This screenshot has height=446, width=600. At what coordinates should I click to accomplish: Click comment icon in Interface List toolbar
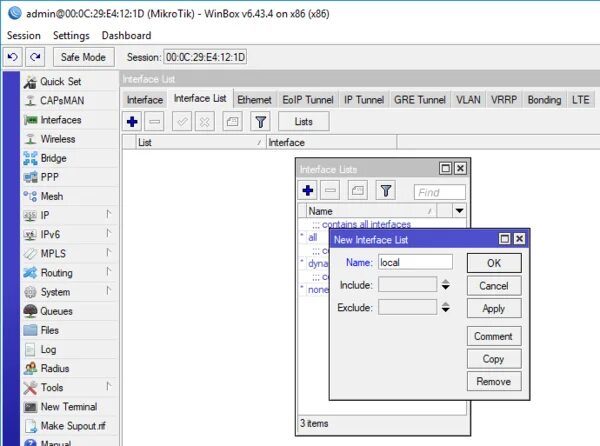click(232, 122)
